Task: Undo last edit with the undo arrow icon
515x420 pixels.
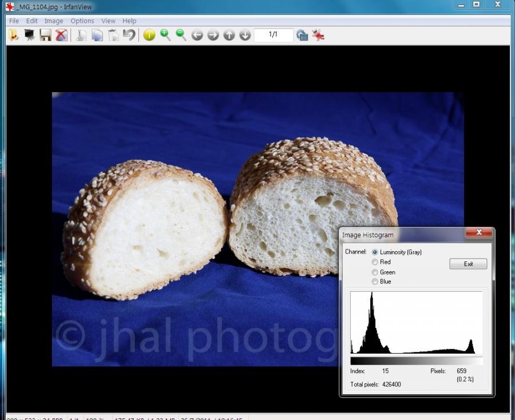Action: (128, 35)
